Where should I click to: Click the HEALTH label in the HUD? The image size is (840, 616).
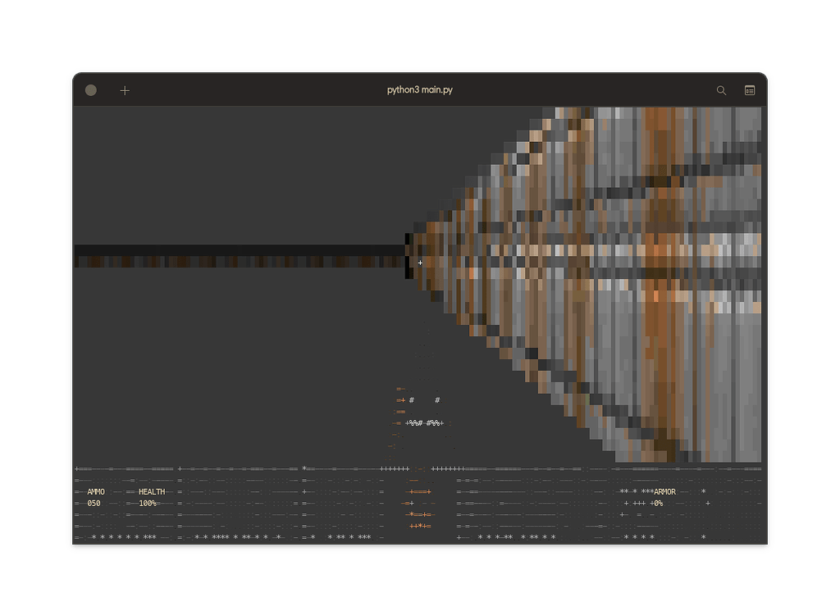click(151, 491)
